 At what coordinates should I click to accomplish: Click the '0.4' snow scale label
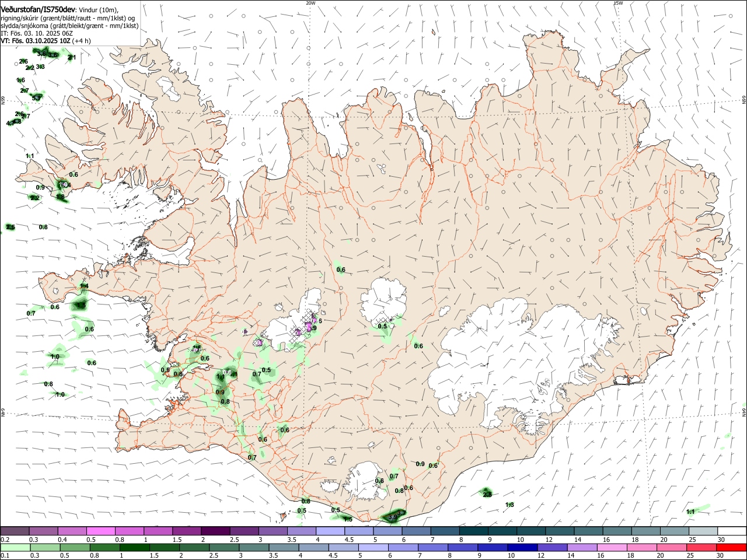click(x=62, y=540)
